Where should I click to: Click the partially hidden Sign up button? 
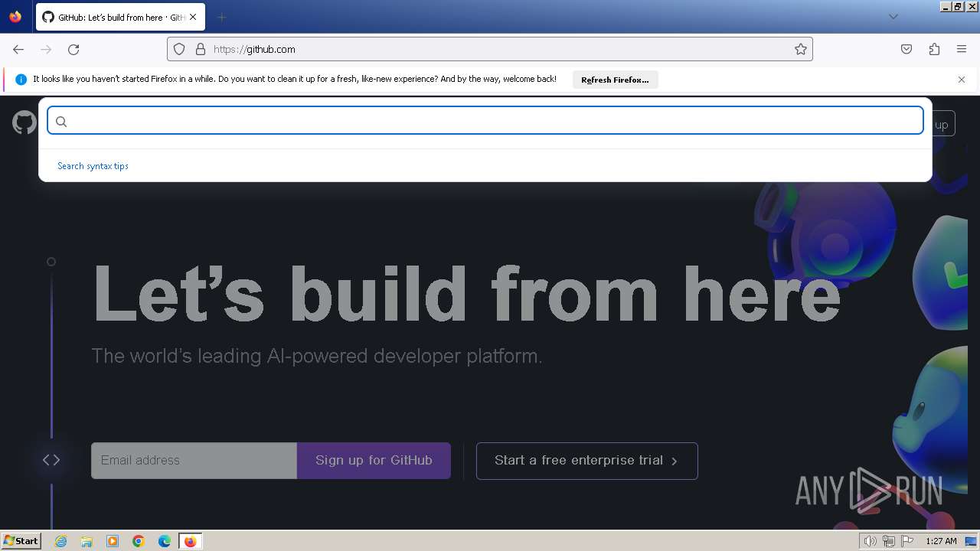pos(943,124)
